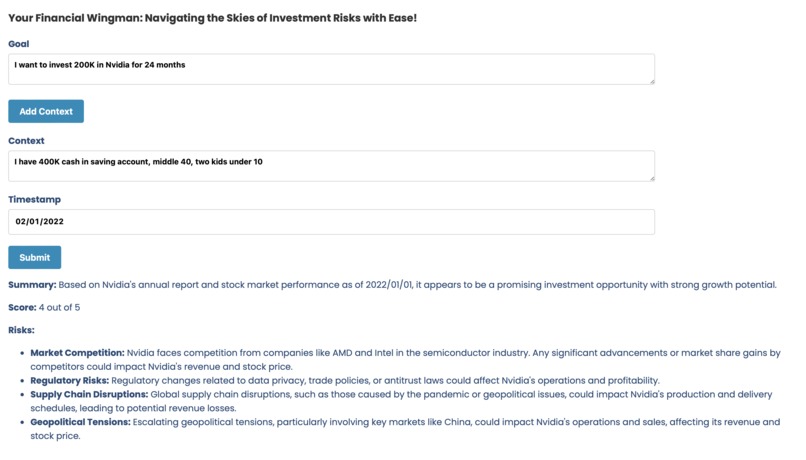The width and height of the screenshot is (806, 460).
Task: Click the Timestamp date field
Action: tap(330, 222)
